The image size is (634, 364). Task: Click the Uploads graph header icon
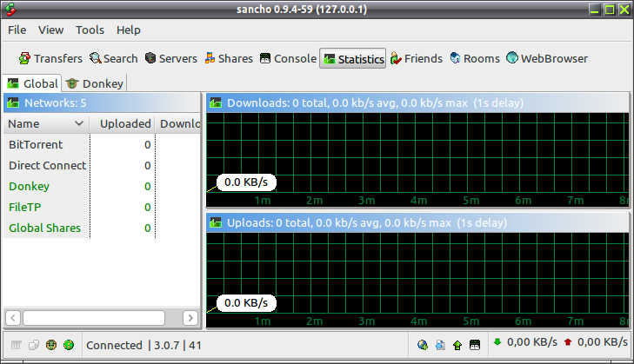click(216, 223)
